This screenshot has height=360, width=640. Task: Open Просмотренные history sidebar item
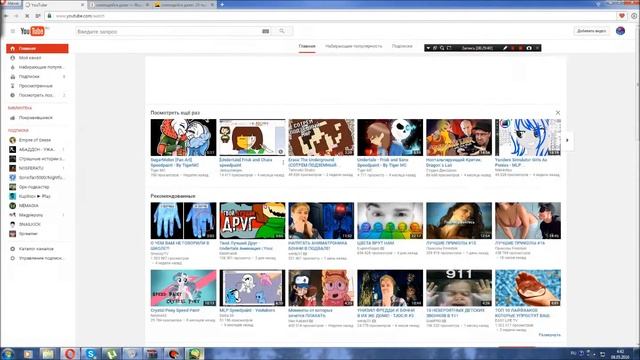click(37, 86)
